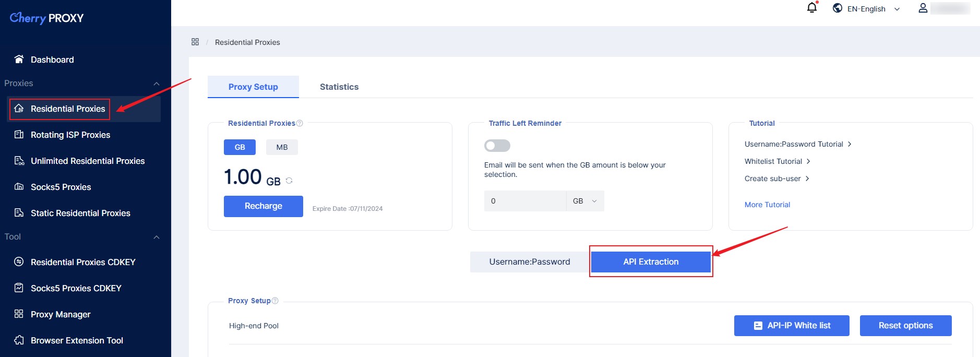This screenshot has height=357, width=980.
Task: Click the user account profile icon
Action: tap(923, 8)
